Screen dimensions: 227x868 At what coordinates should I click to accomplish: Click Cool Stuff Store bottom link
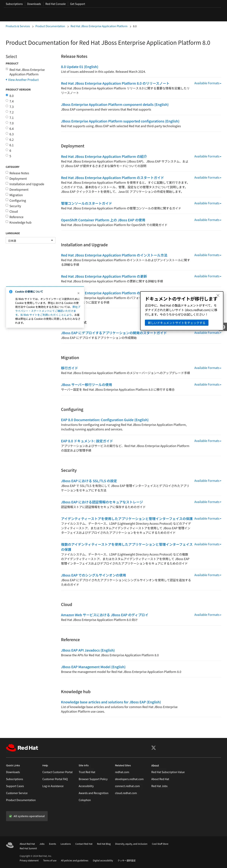point(160,844)
